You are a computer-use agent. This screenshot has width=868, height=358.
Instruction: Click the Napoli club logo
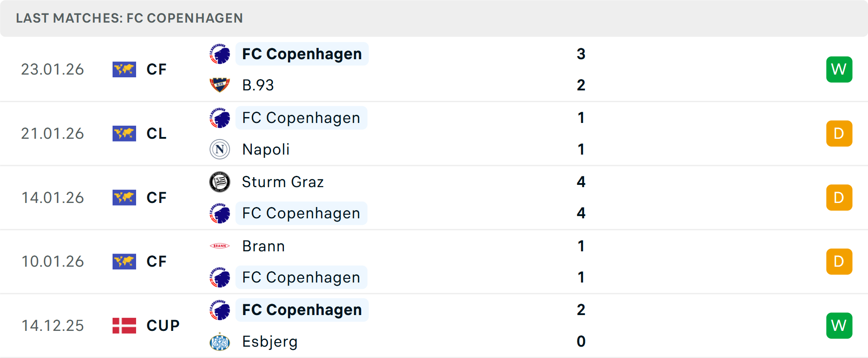pyautogui.click(x=220, y=149)
